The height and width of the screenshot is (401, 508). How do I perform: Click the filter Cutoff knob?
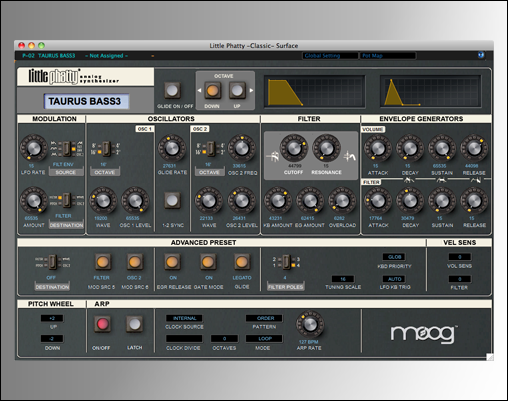(294, 148)
